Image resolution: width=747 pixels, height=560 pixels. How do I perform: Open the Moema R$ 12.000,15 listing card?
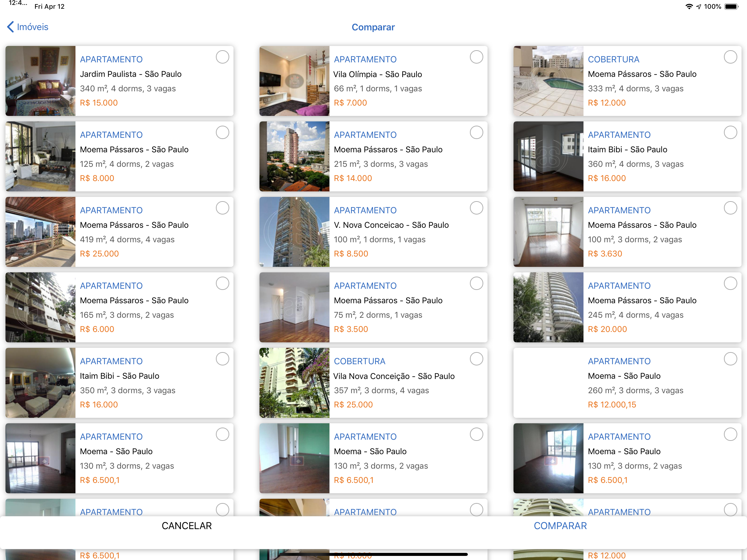[x=628, y=383]
